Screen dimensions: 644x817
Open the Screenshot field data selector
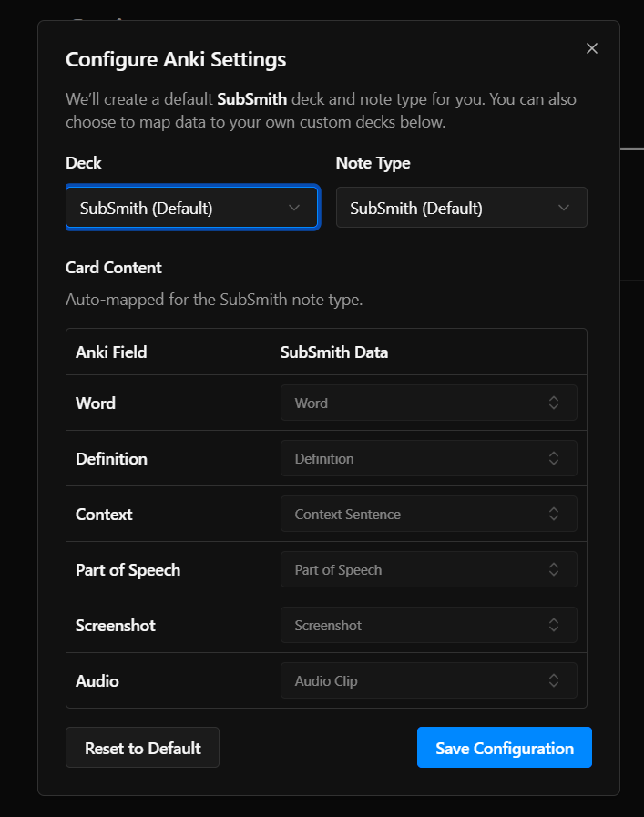(x=428, y=625)
